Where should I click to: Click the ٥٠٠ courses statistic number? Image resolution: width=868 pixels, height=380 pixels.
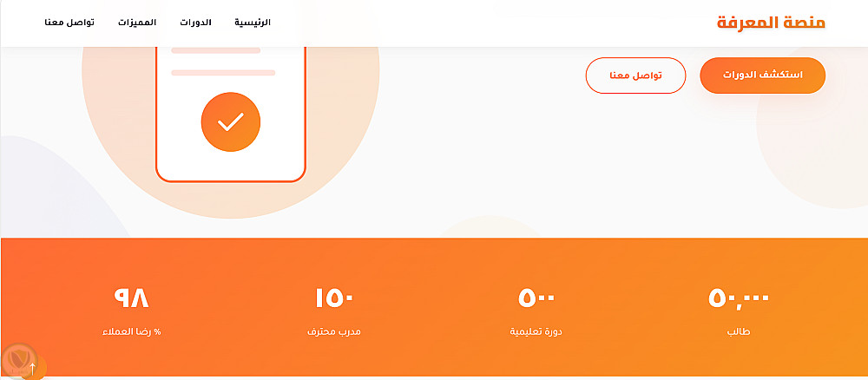pos(537,298)
